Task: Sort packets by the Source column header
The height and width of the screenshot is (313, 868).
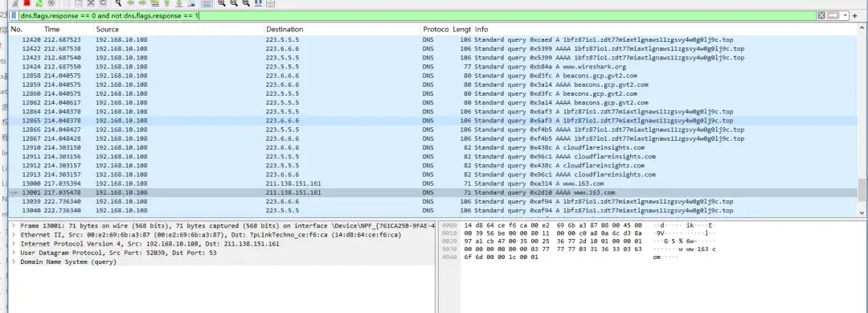Action: 178,29
